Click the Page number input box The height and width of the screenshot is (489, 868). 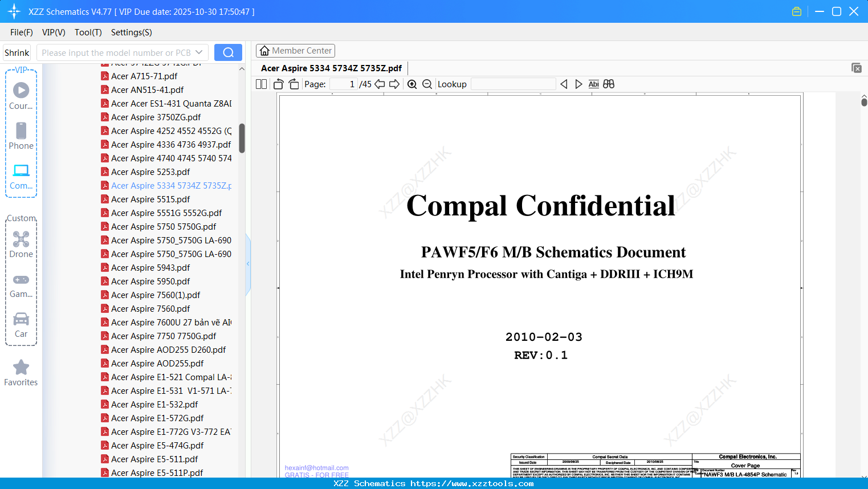343,84
